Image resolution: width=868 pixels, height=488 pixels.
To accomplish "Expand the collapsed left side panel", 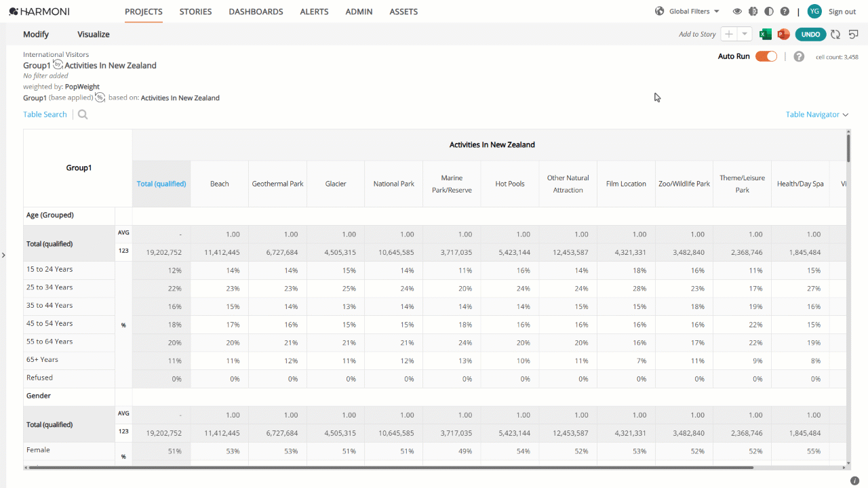I will 3,256.
